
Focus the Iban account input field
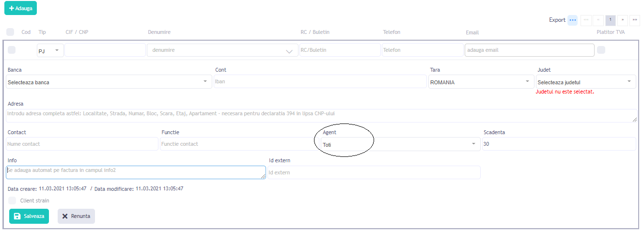point(320,82)
